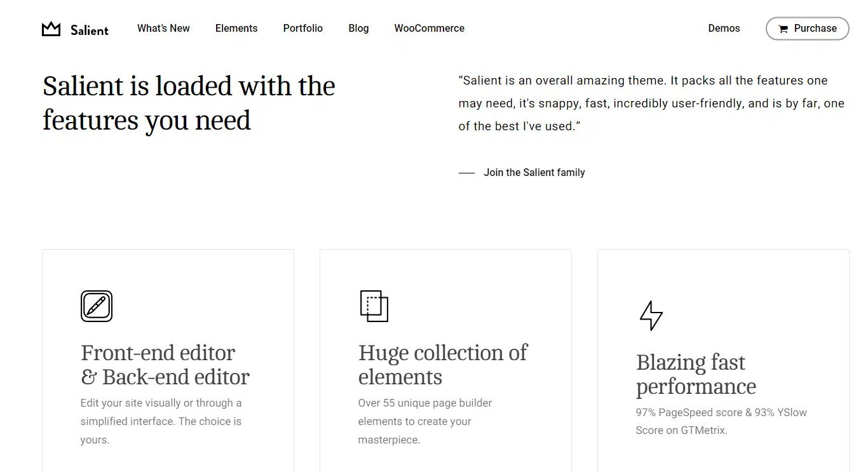
Task: Click the stacked pages icon above Huge collection
Action: [x=374, y=306]
